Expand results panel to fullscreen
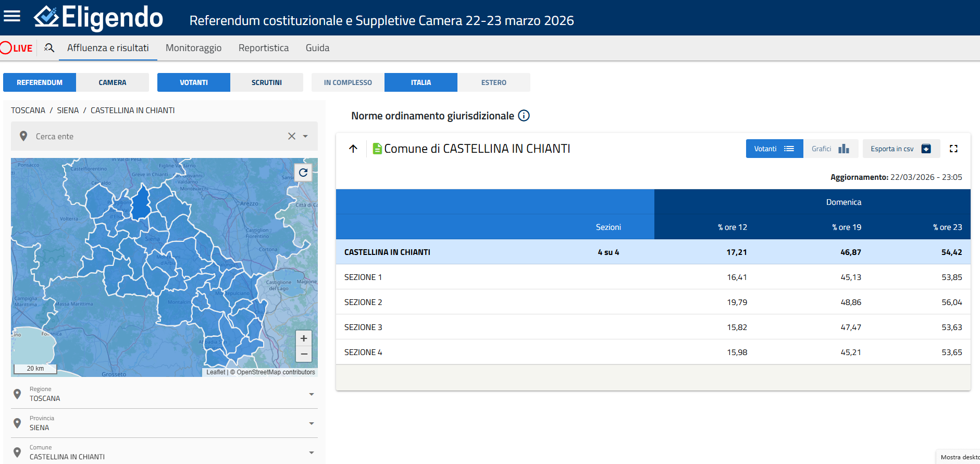This screenshot has height=464, width=980. pos(953,149)
